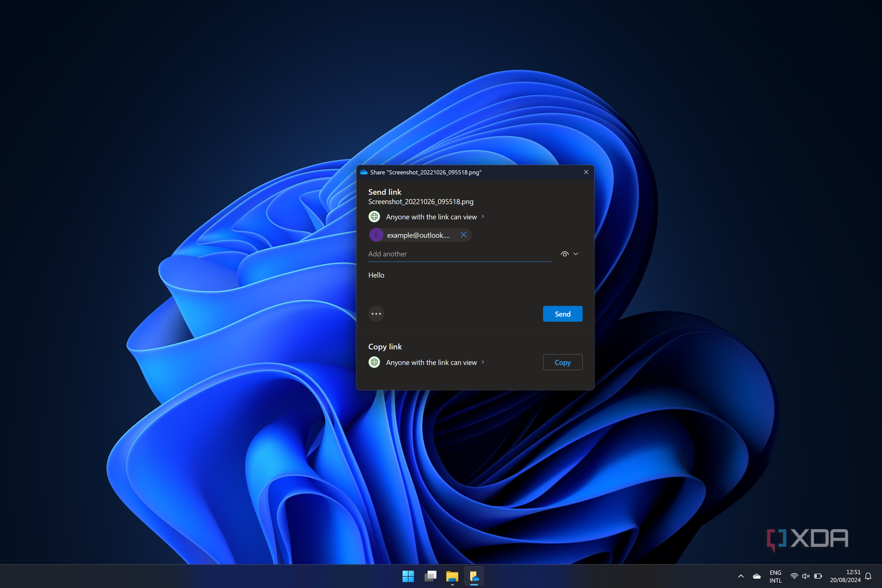882x588 pixels.
Task: Open Task View from the taskbar
Action: 430,576
